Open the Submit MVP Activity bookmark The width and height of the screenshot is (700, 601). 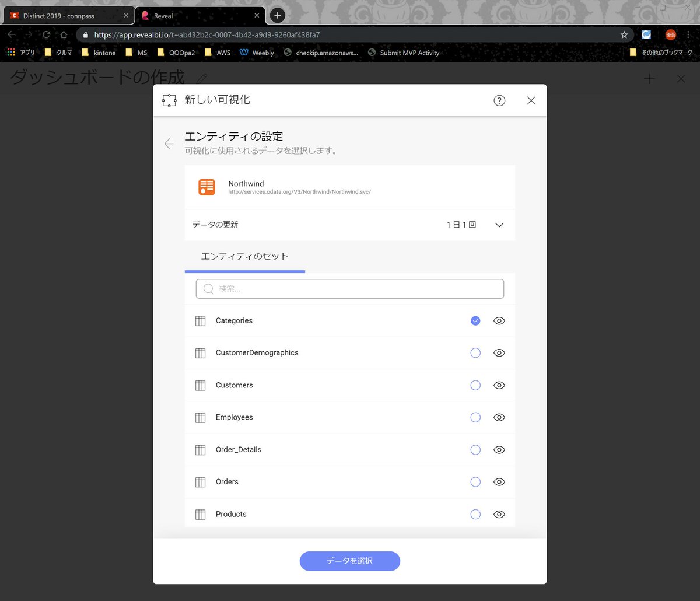409,53
